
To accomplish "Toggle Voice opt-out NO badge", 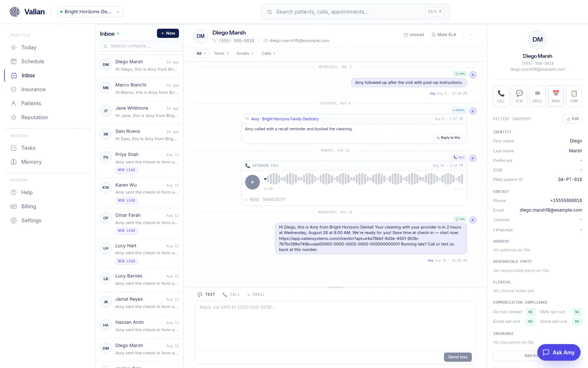I will coord(577,322).
